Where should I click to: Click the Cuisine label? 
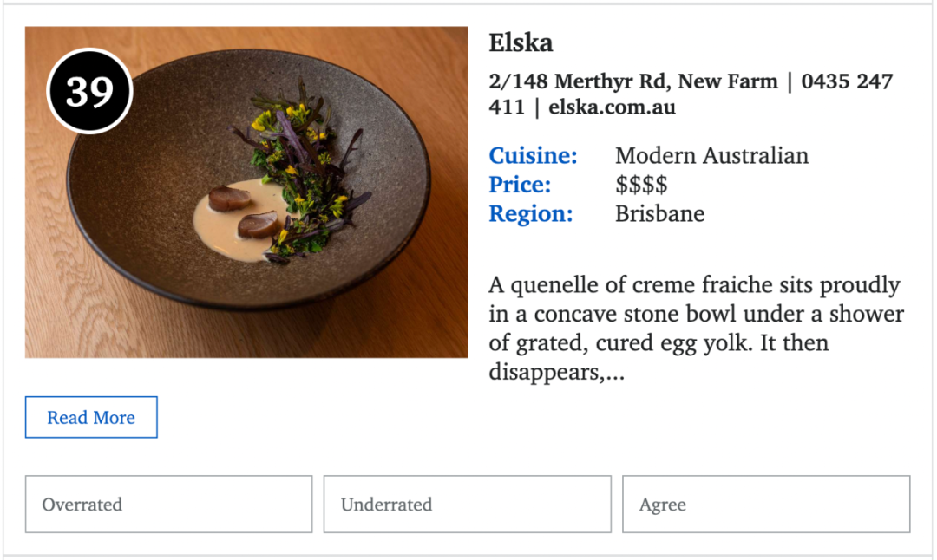533,156
